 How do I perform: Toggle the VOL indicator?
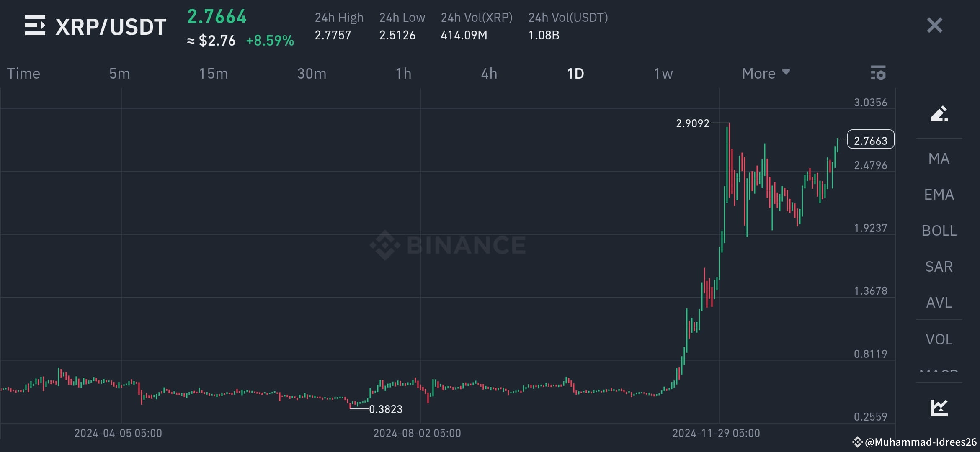click(938, 339)
